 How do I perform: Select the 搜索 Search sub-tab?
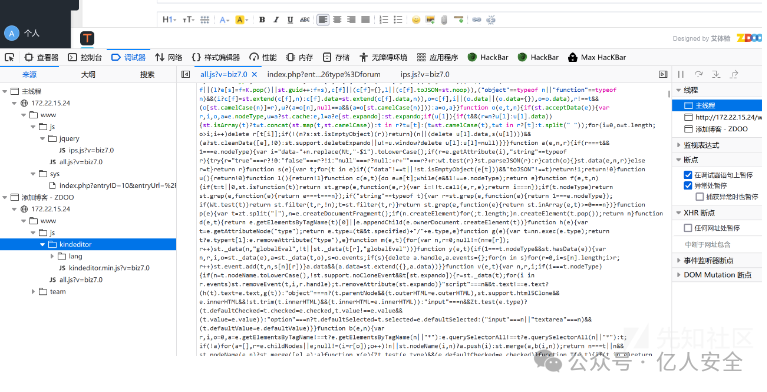[x=147, y=74]
